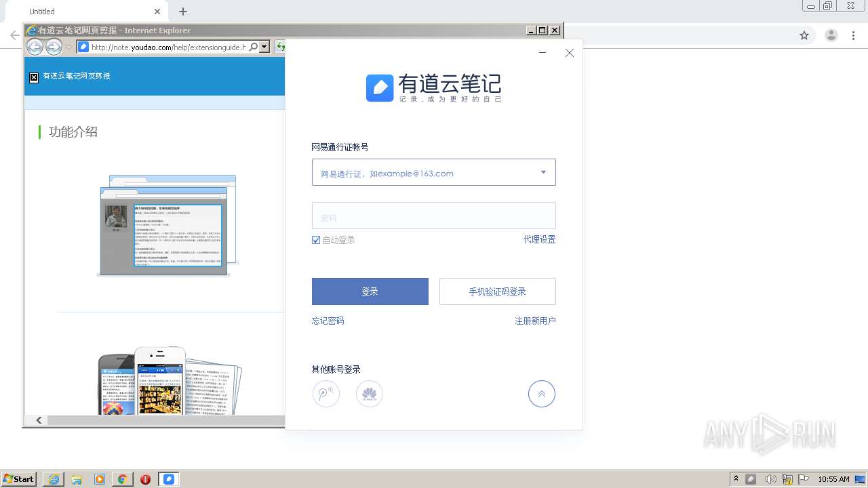Minimize the Youdao Note login dialog
The image size is (868, 488).
point(542,53)
